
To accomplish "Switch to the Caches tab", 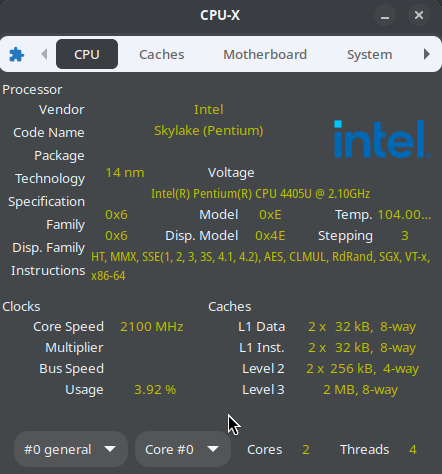I will [x=162, y=54].
